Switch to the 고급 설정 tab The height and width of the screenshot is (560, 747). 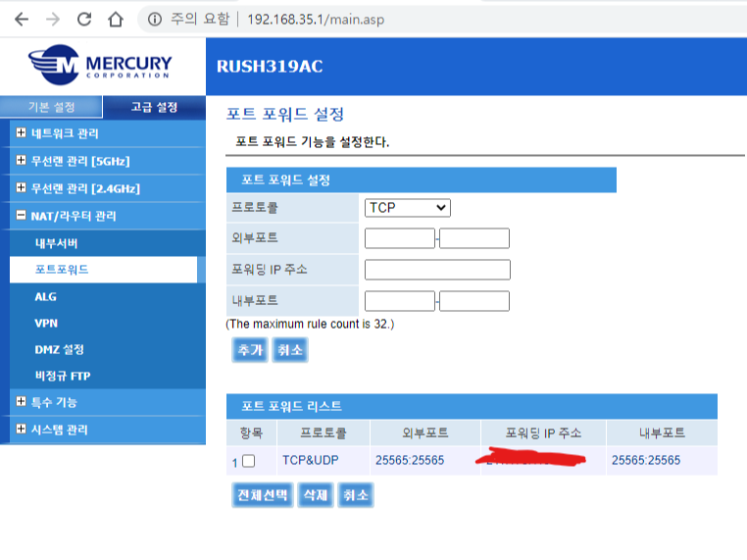(154, 107)
